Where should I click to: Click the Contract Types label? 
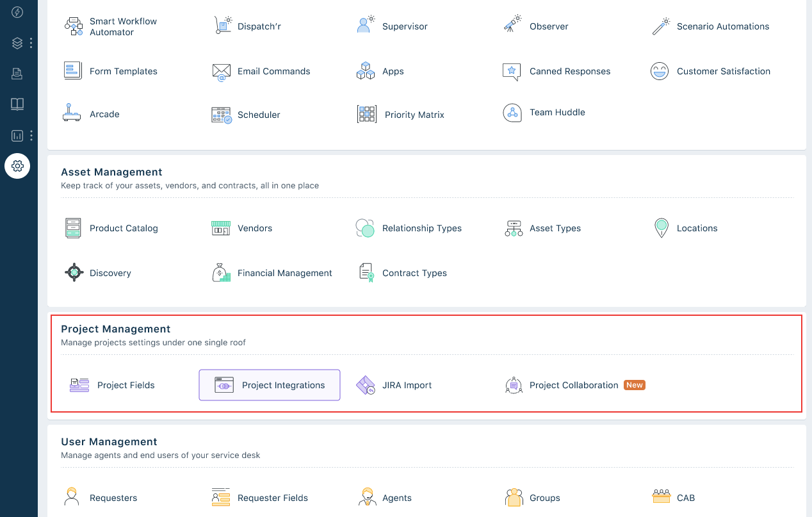(414, 273)
